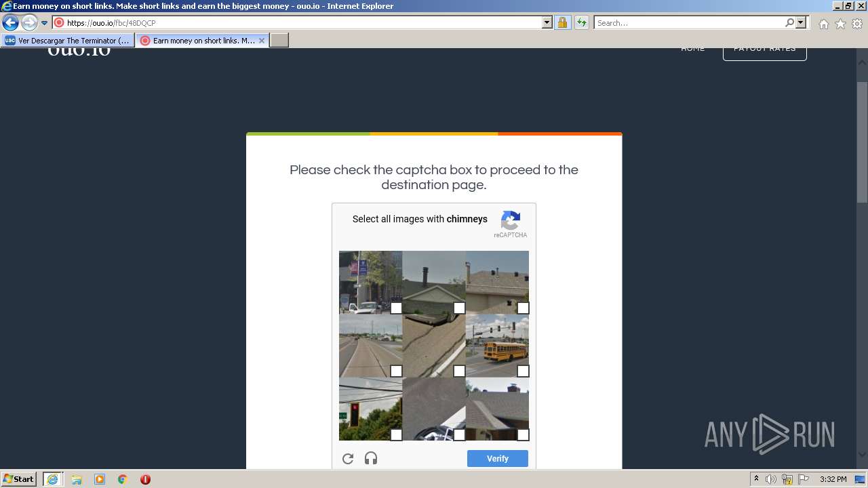Image resolution: width=868 pixels, height=488 pixels.
Task: Open the HOME navigation link
Action: point(693,49)
